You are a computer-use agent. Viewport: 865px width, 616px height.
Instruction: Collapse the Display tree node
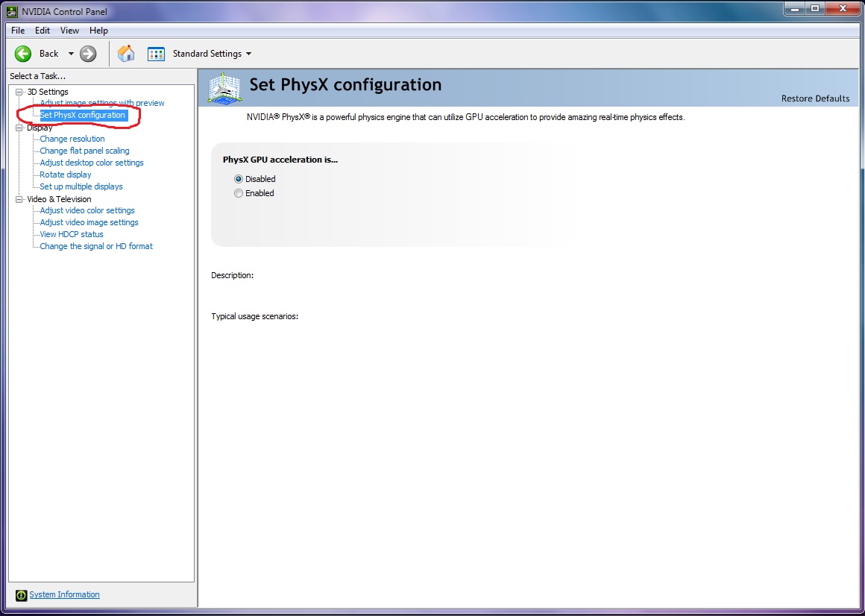point(19,128)
